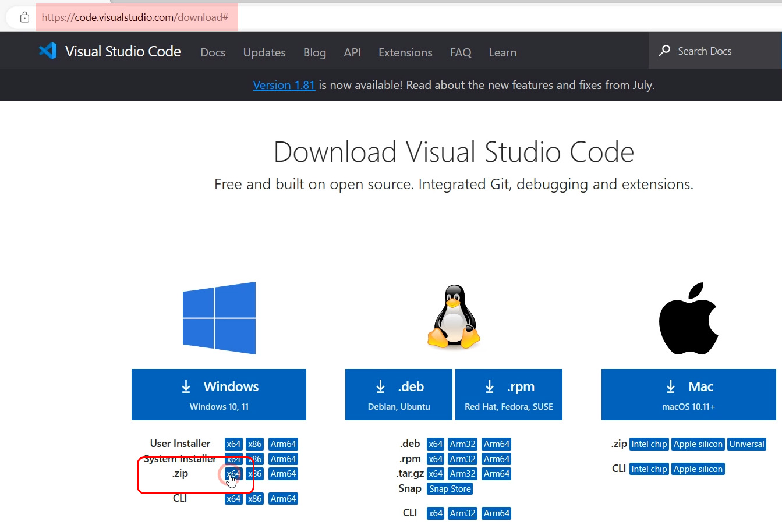Download Linux CLI Arm64
782x532 pixels.
pos(497,513)
